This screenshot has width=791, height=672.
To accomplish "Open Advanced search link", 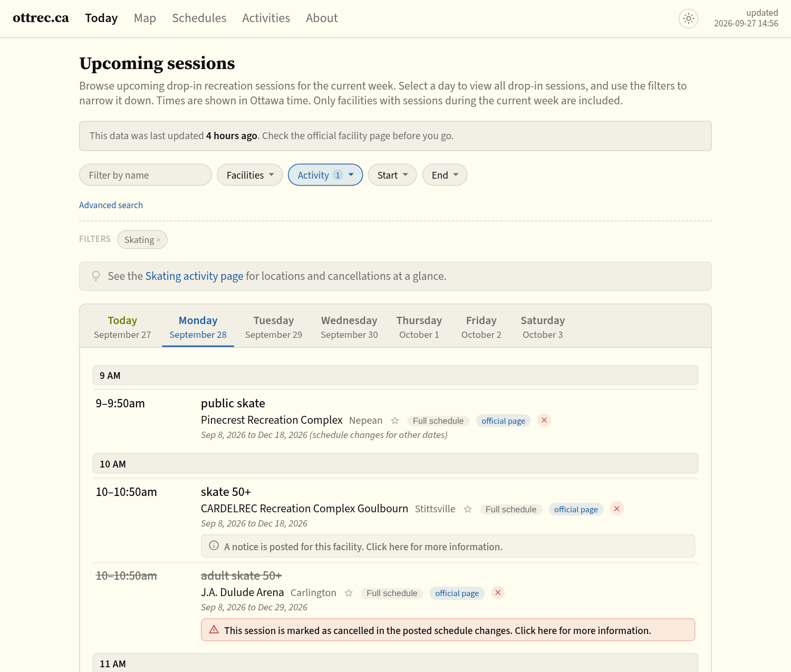I will click(x=111, y=205).
